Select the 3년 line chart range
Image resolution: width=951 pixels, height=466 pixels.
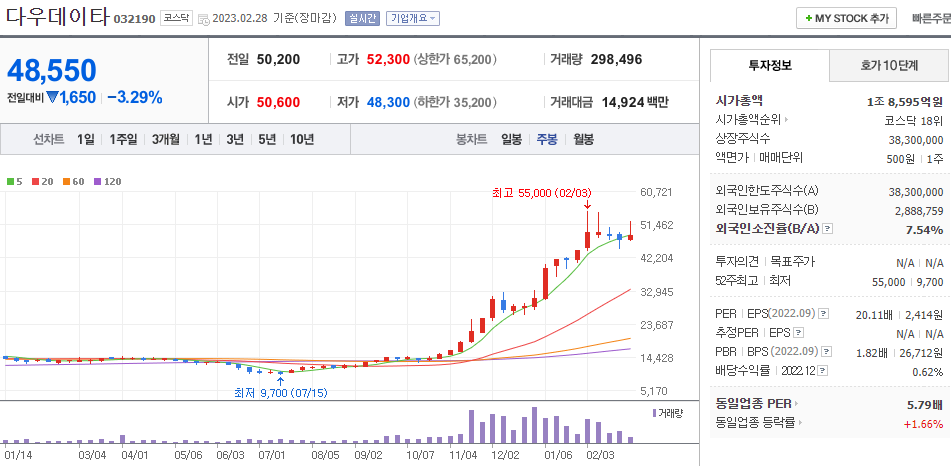(235, 139)
